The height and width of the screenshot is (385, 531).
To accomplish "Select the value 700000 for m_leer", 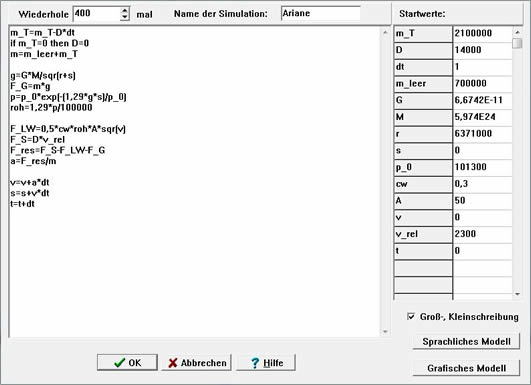I will [x=483, y=84].
